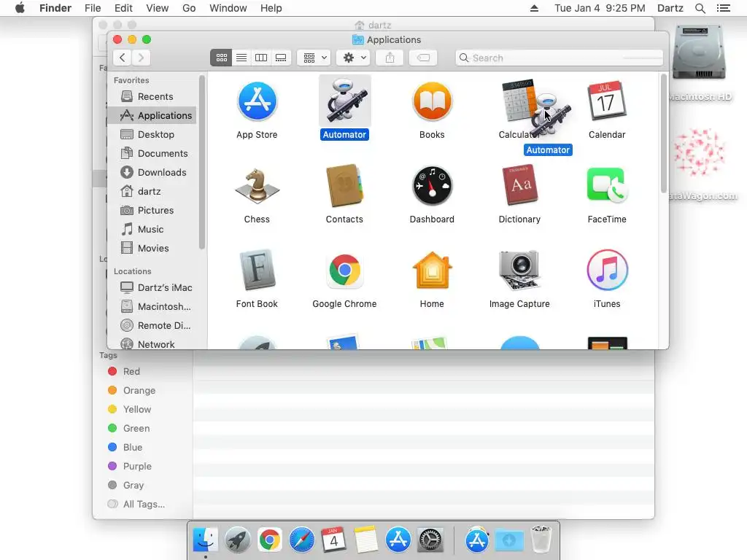Open the Edit menu
747x560 pixels.
pyautogui.click(x=123, y=8)
